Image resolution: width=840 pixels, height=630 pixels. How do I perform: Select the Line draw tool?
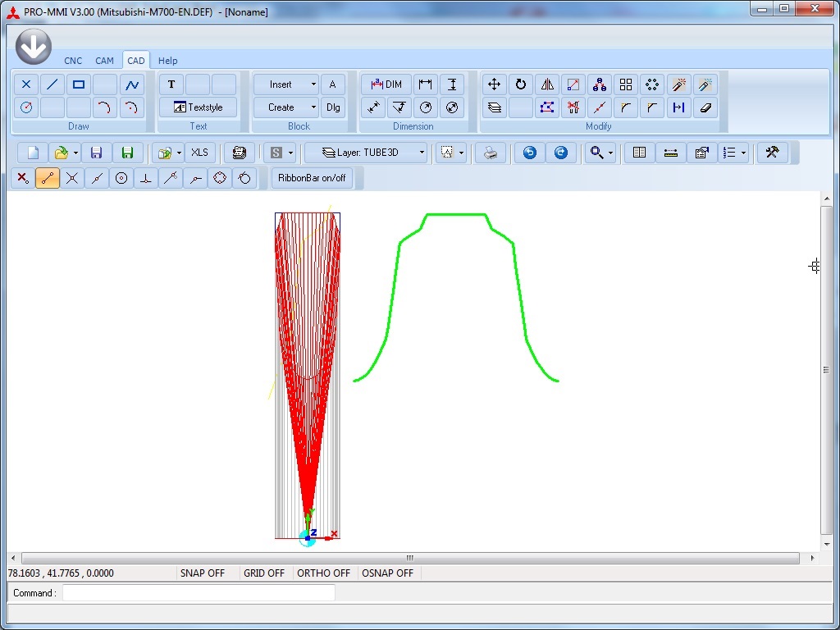coord(52,84)
